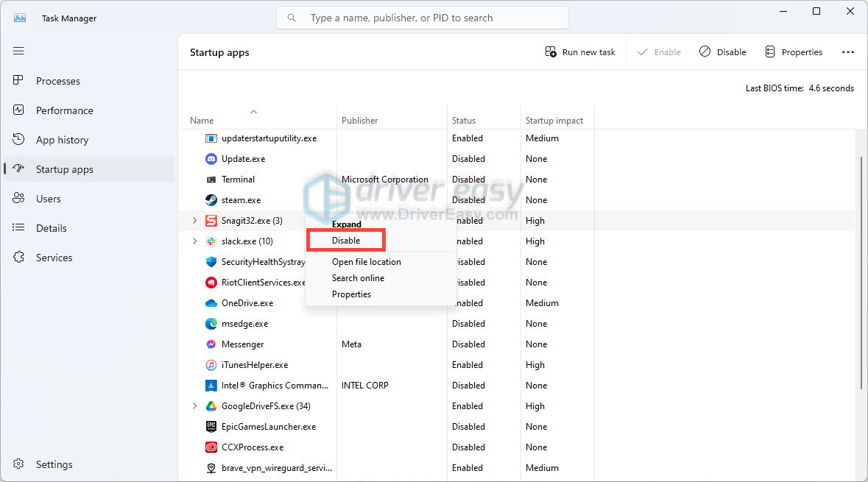Screen dimensions: 868x482
Task: Expand the Snagit32.exe group
Action: tap(195, 221)
